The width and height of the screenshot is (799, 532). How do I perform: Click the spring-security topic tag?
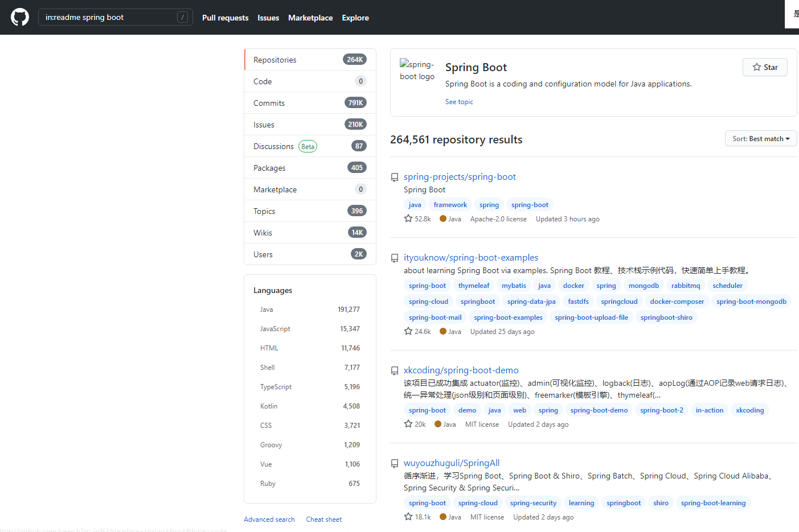[x=533, y=503]
